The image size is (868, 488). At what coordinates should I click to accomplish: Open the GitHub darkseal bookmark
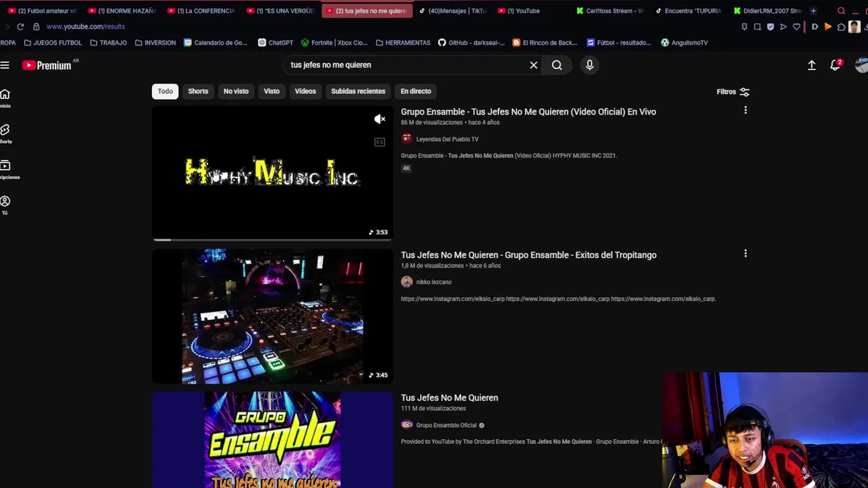tap(471, 43)
